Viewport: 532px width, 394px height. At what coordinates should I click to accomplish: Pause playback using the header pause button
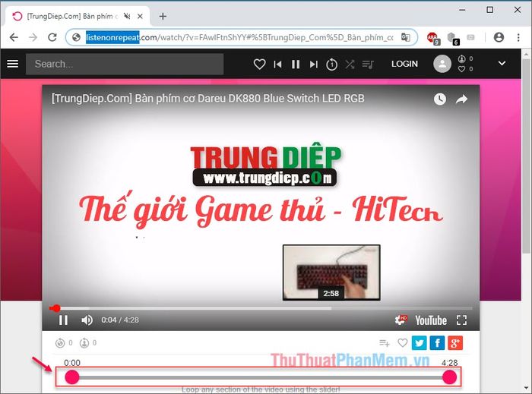pyautogui.click(x=296, y=64)
